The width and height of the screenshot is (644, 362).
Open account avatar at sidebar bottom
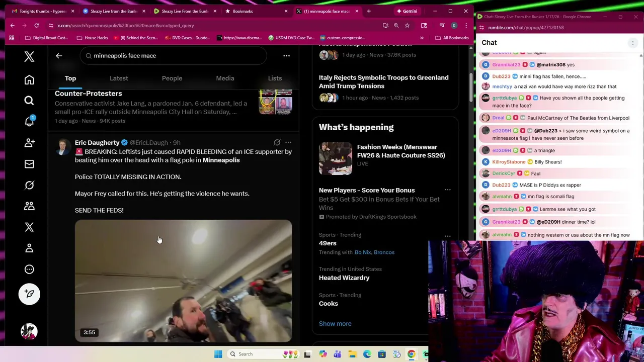[x=29, y=331]
